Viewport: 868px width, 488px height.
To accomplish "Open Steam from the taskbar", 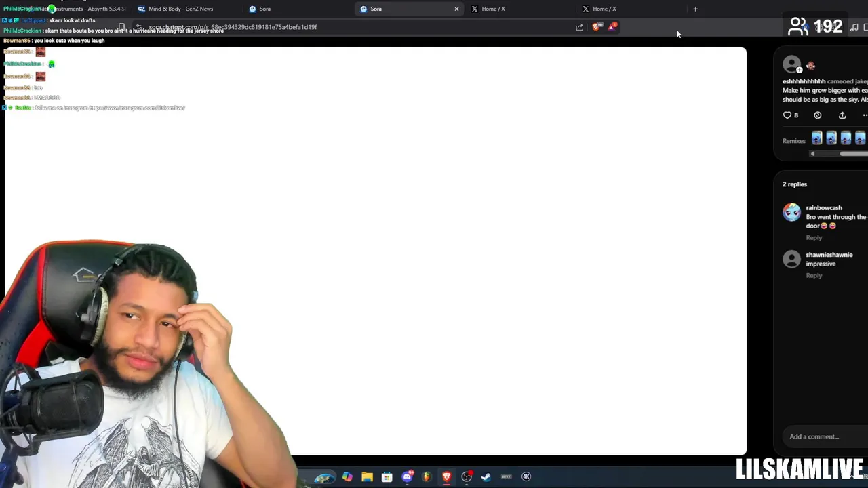I will [x=486, y=476].
